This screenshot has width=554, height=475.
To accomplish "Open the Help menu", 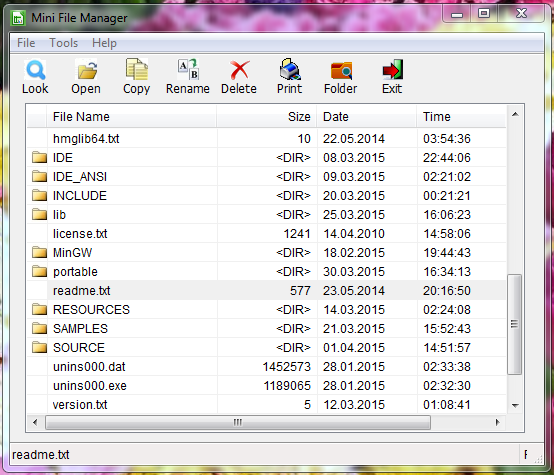I will coord(104,43).
